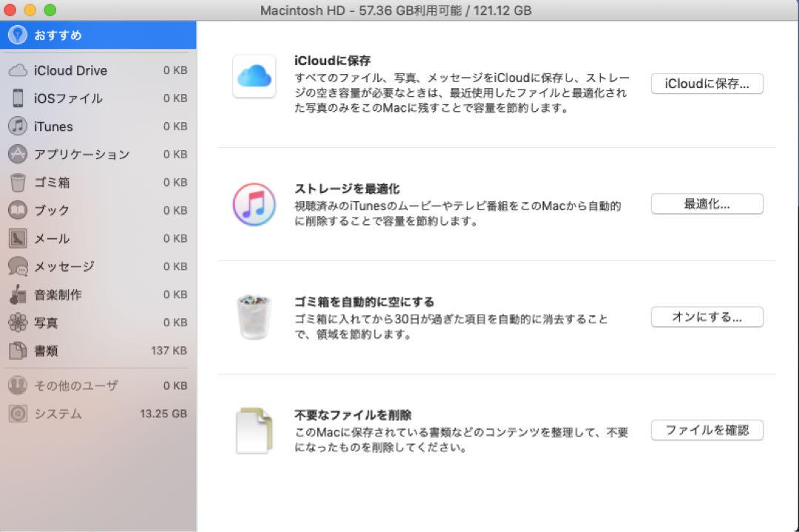Click the メール stamp icon
This screenshot has width=799, height=532.
click(18, 238)
